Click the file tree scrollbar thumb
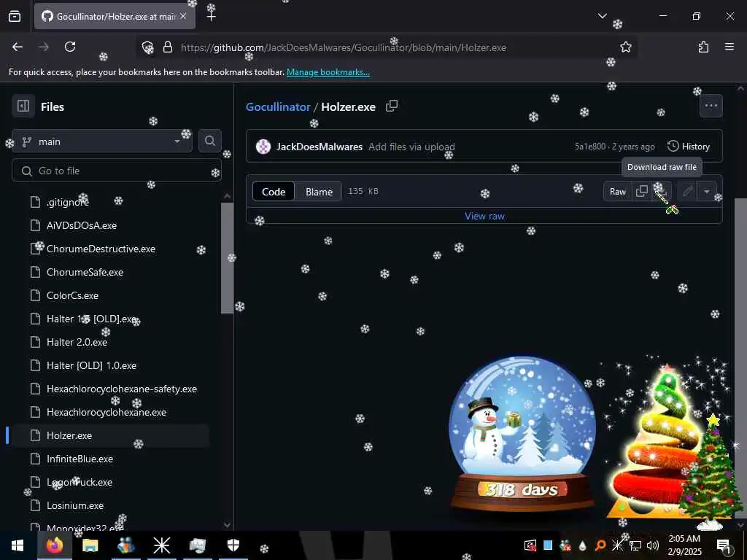The height and width of the screenshot is (560, 747). click(x=228, y=257)
